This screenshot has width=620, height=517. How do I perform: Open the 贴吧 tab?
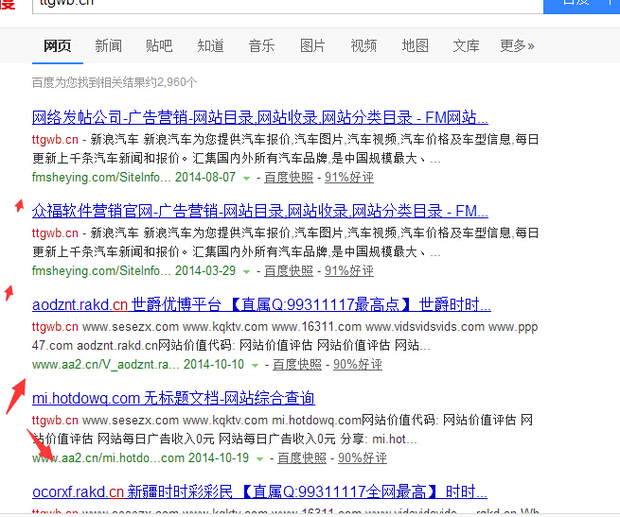point(159,46)
